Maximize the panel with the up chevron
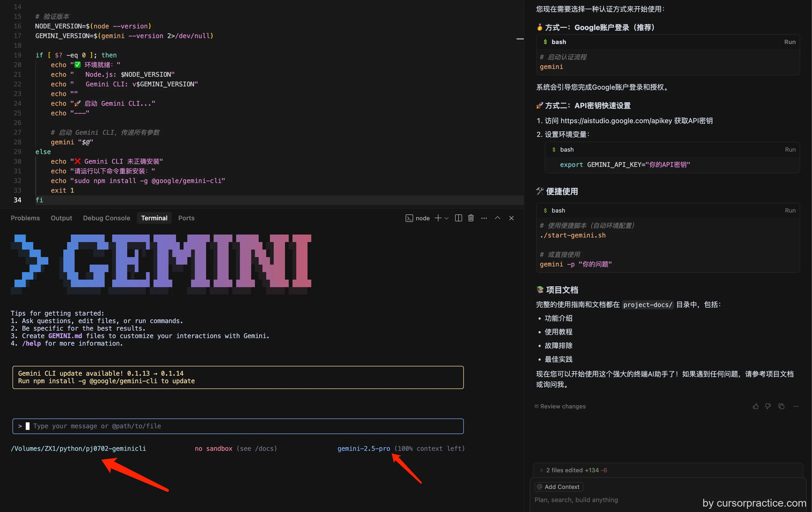 (498, 218)
